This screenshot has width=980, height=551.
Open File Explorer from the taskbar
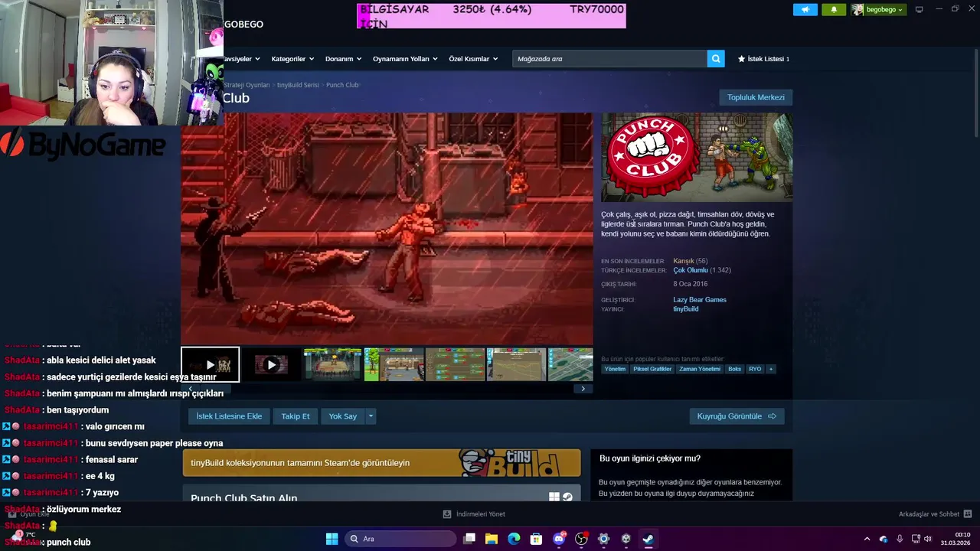pyautogui.click(x=492, y=539)
